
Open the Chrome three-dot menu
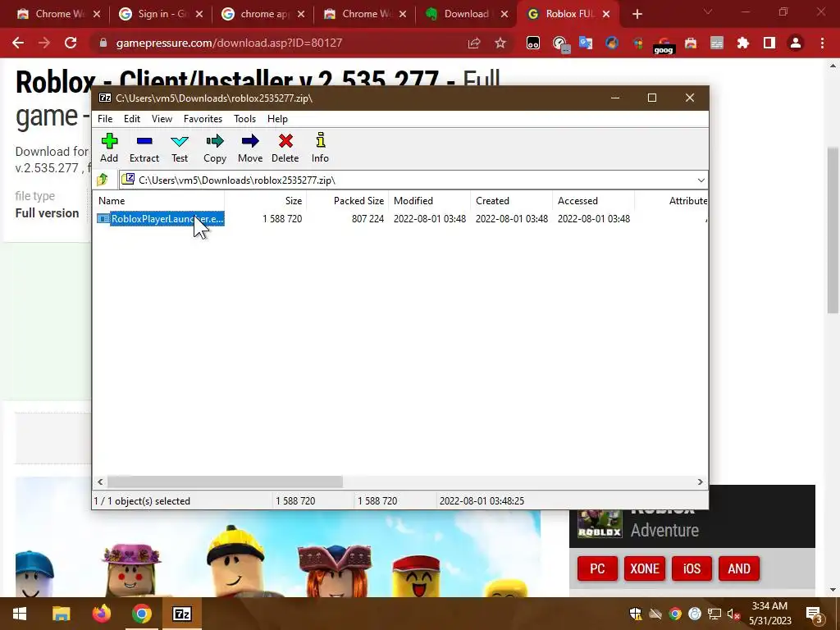pyautogui.click(x=822, y=43)
